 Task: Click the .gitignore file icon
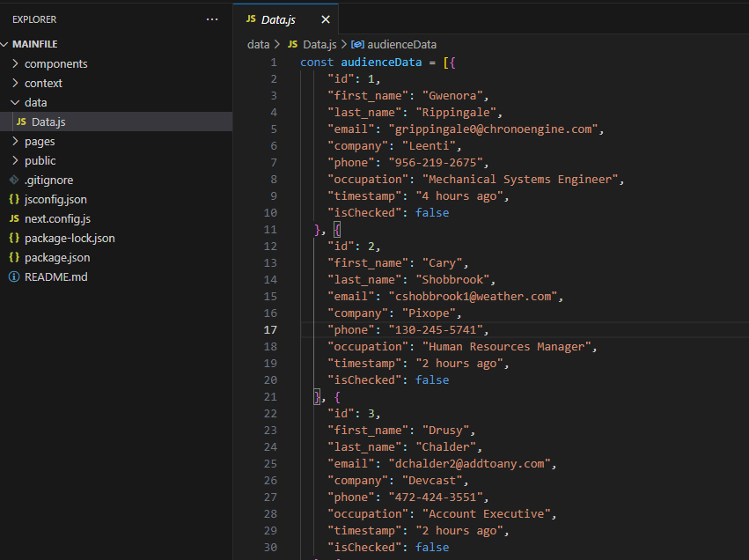pos(14,180)
